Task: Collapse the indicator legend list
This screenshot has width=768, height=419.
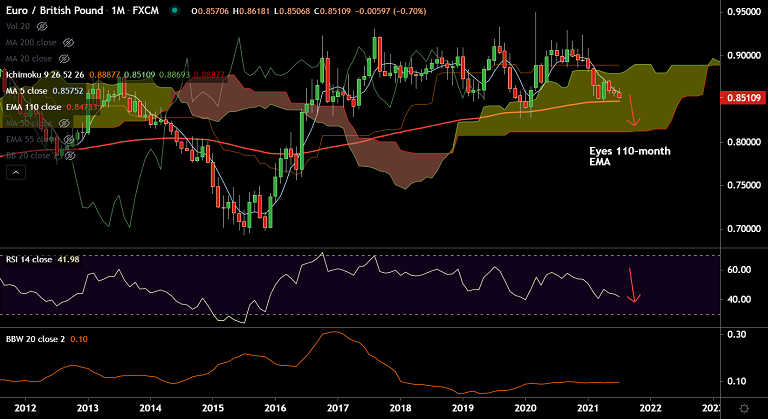Action: pyautogui.click(x=16, y=173)
